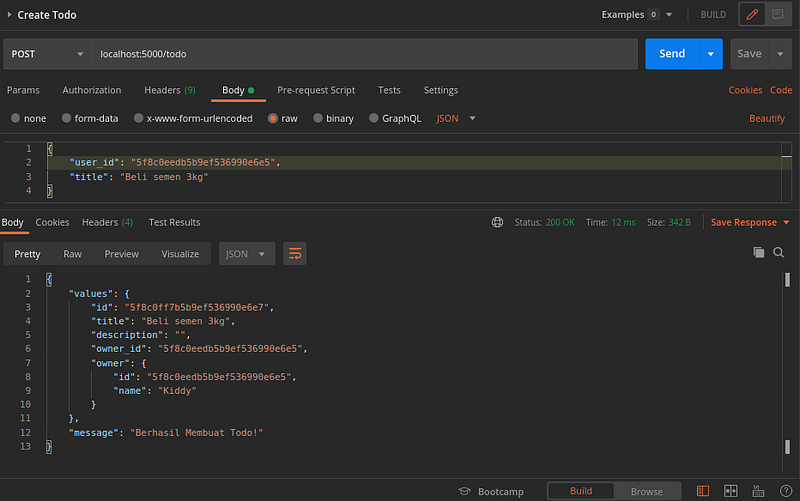Select the Visualize response view

[180, 254]
